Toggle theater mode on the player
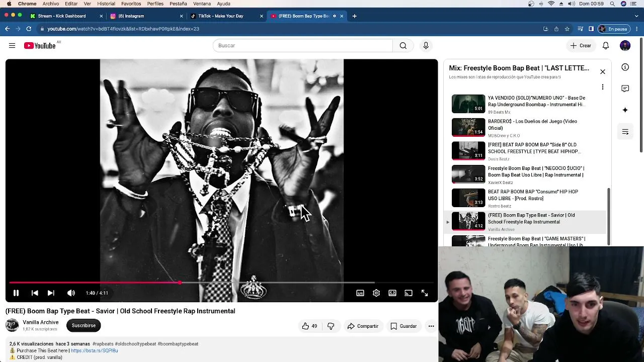This screenshot has height=362, width=644. click(x=392, y=293)
